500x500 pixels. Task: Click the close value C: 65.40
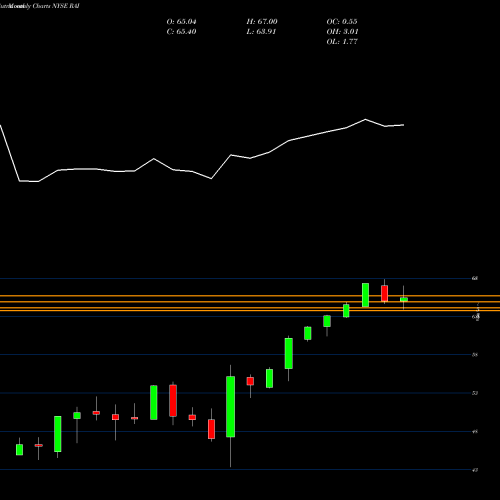point(181,32)
